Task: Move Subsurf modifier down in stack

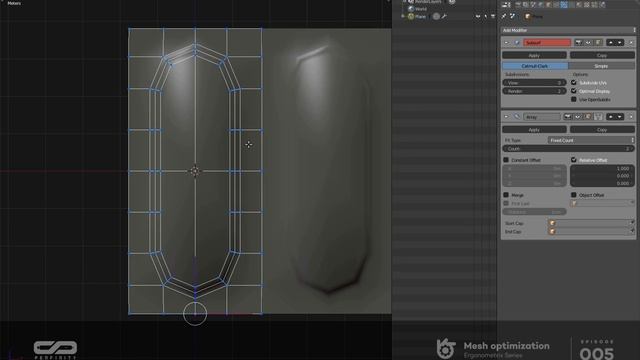Action: [620, 42]
